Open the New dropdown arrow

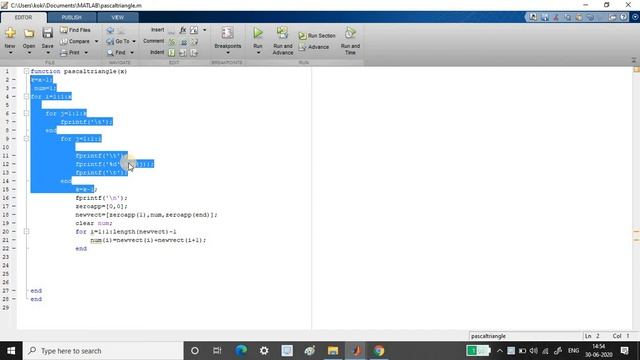click(10, 53)
